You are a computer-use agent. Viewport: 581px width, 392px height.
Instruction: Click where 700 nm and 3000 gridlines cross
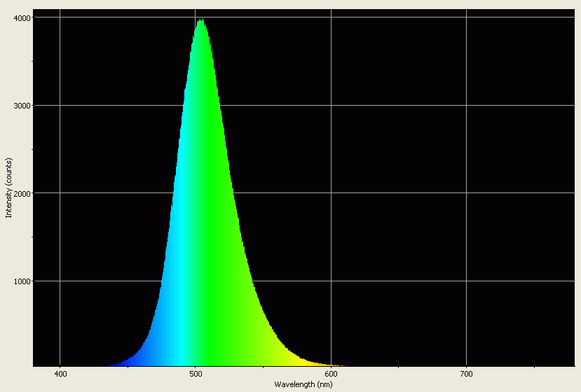pyautogui.click(x=466, y=106)
